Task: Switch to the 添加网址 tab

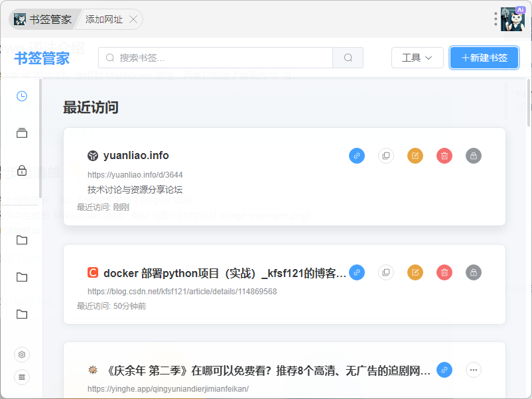Action: (104, 19)
